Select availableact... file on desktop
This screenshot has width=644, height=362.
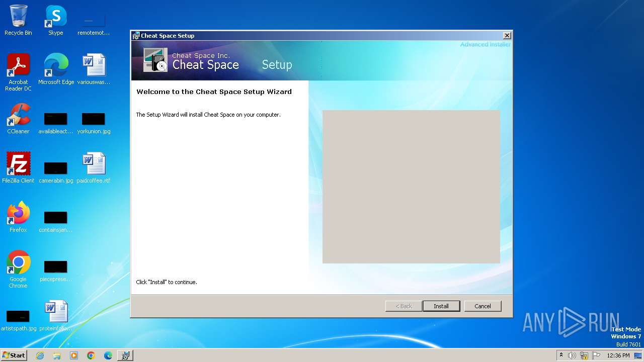pos(56,123)
